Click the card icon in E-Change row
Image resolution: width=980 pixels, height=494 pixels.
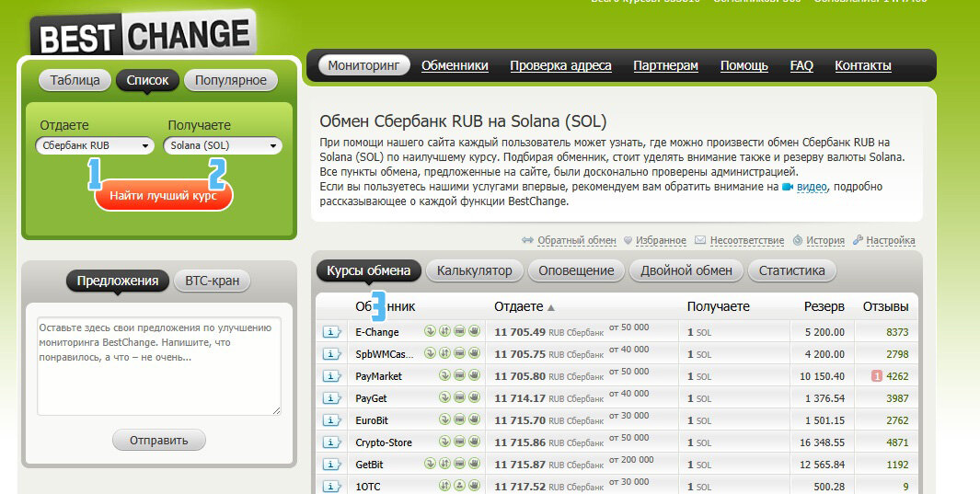pos(459,331)
